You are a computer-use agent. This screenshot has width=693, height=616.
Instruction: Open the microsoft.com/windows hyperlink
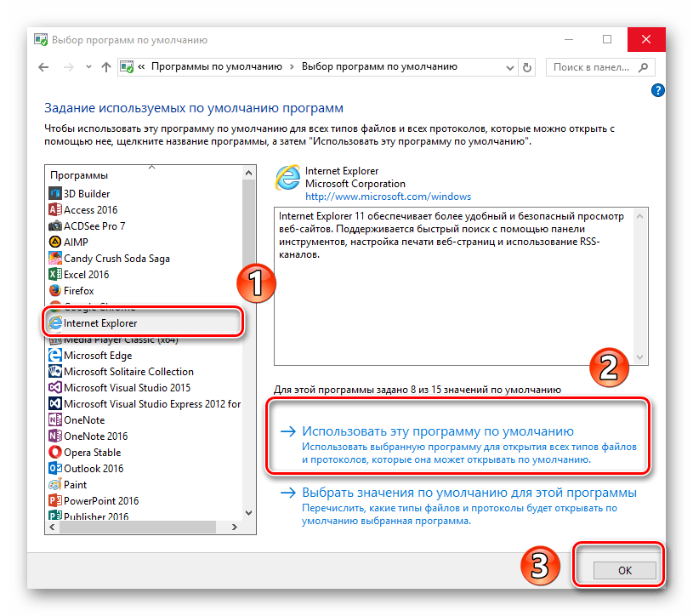tap(388, 197)
